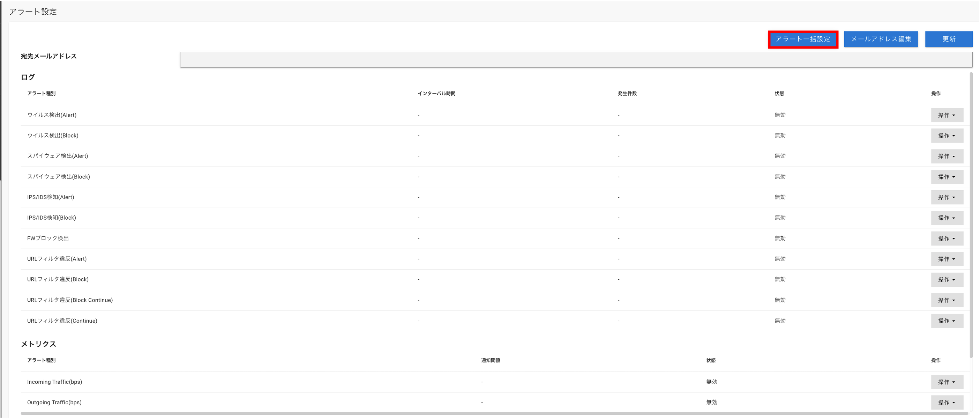Select IPS/IDS検知(Alert) text
980x419 pixels.
click(x=51, y=197)
